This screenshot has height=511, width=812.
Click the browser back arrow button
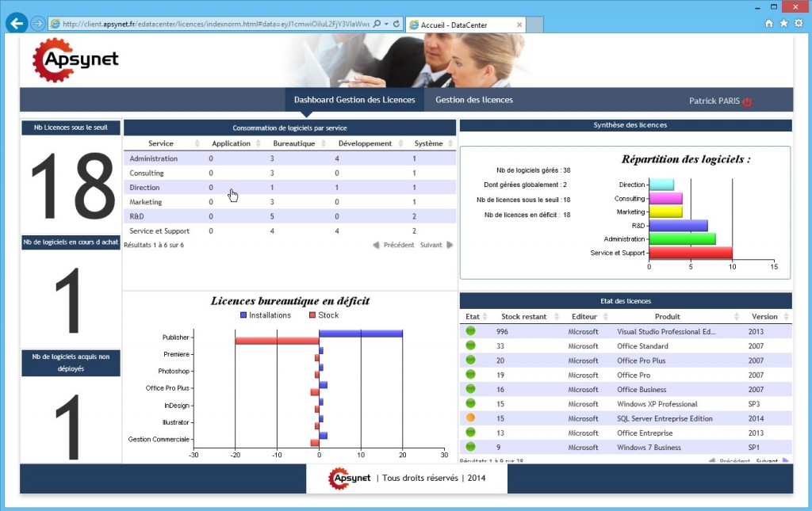point(16,23)
